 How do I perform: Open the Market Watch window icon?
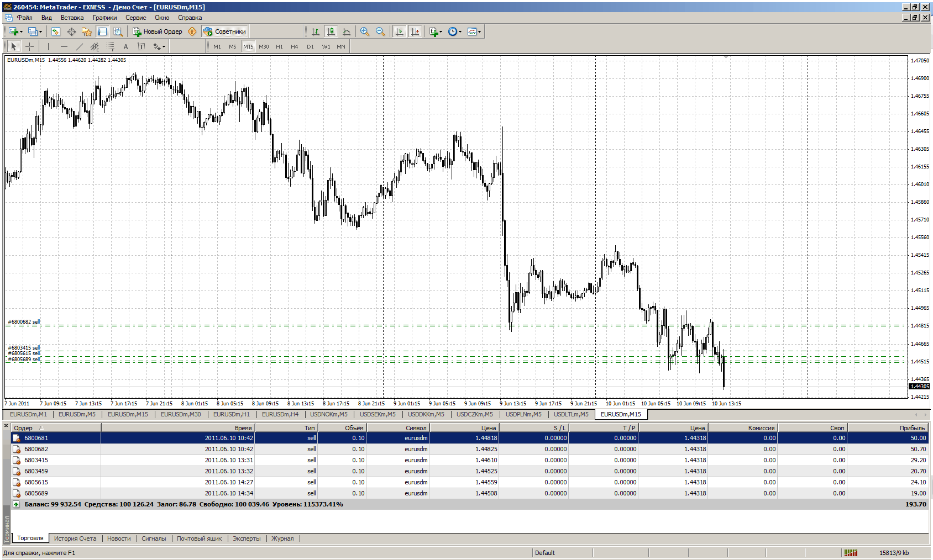click(x=56, y=31)
